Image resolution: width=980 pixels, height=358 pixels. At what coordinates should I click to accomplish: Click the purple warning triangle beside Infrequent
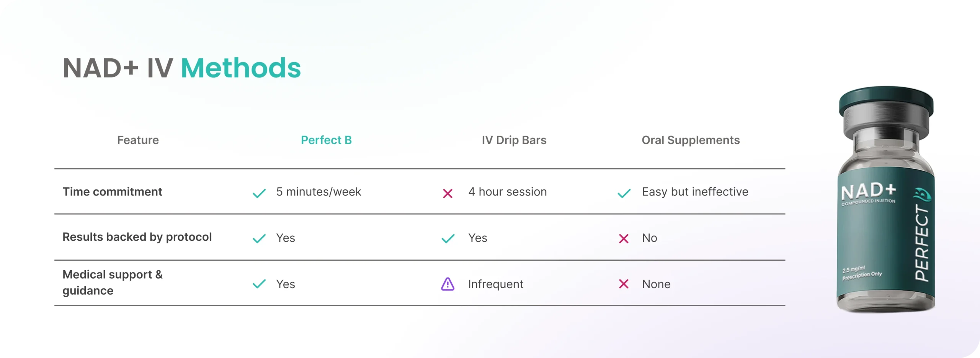[448, 284]
